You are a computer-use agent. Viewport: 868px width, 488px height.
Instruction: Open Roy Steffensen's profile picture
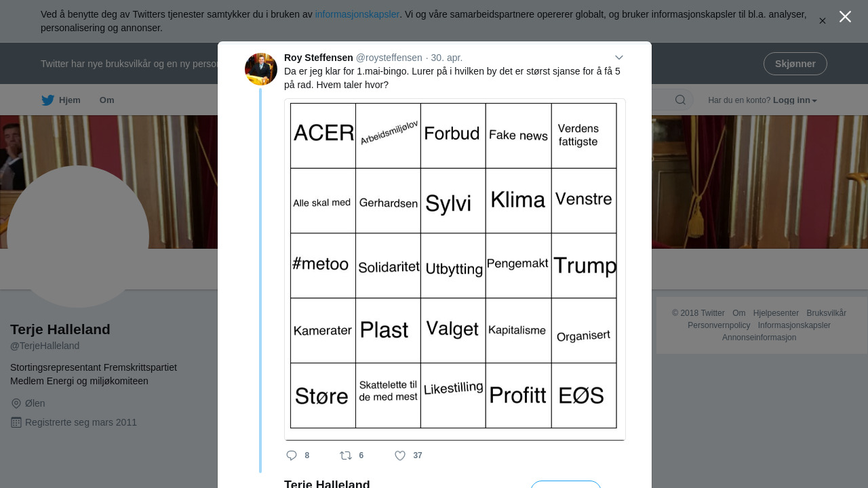click(261, 69)
